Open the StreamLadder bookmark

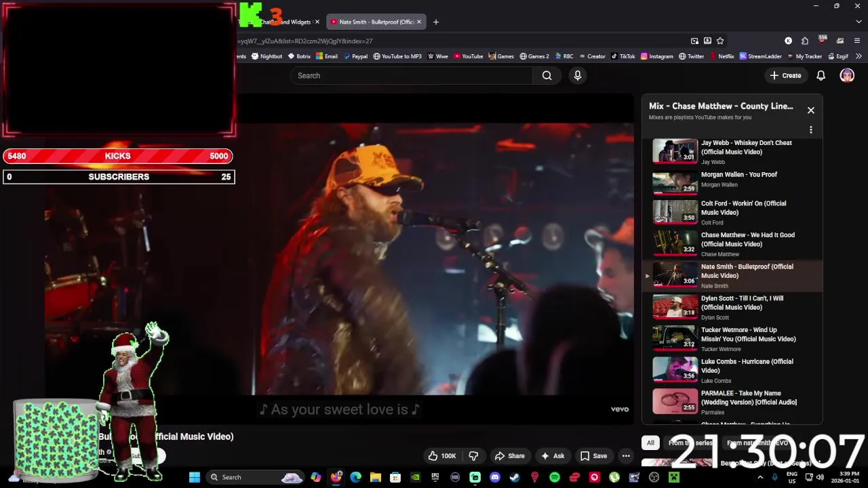pos(761,56)
